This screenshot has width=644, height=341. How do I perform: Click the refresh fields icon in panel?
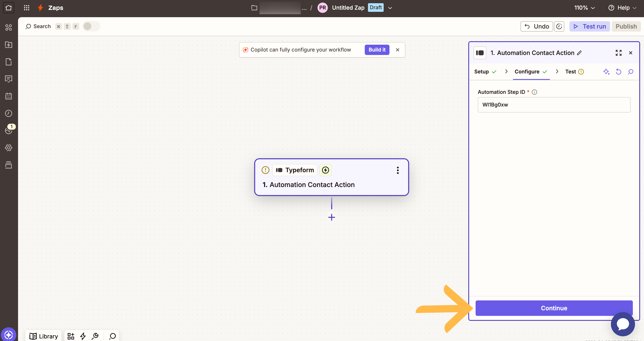618,72
